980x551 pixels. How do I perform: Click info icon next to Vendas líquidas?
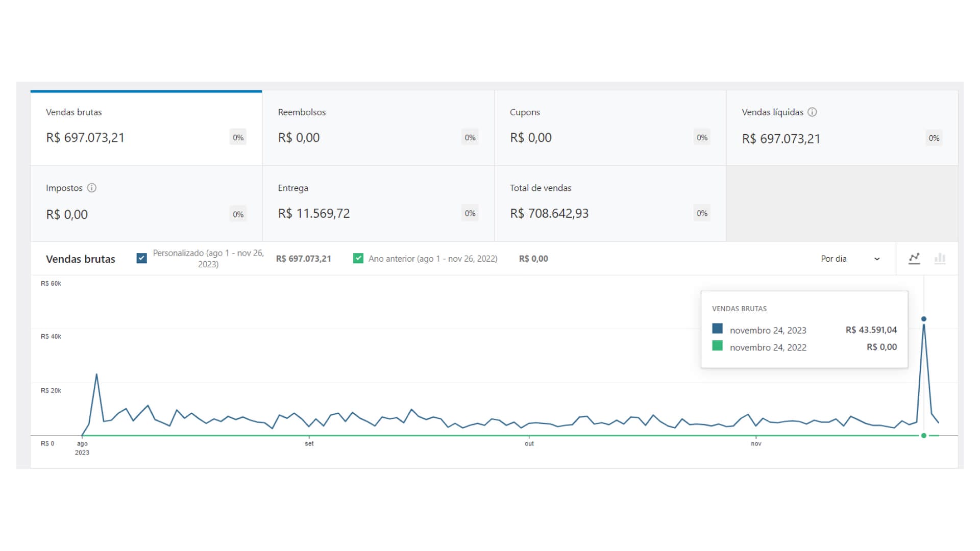[x=812, y=112]
